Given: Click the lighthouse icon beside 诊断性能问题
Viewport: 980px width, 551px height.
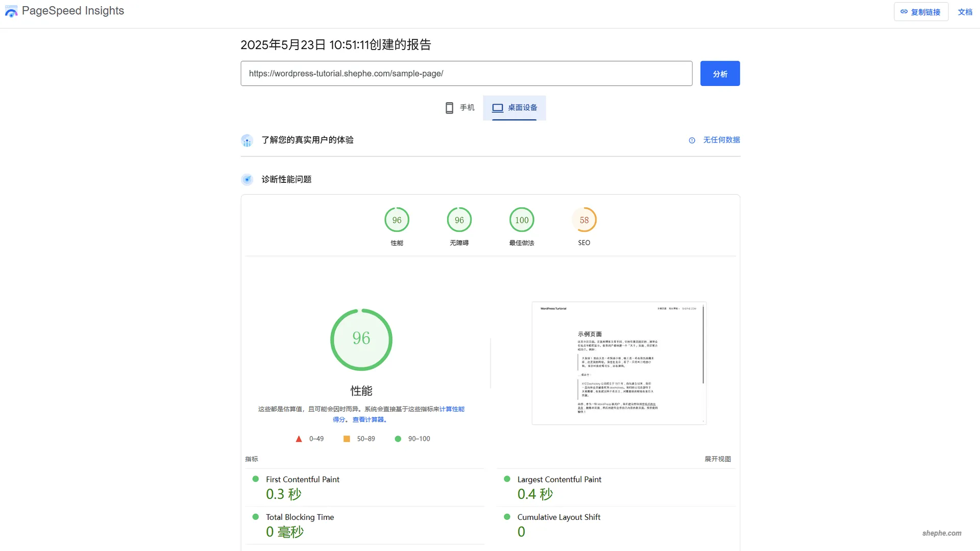Looking at the screenshot, I should (247, 179).
